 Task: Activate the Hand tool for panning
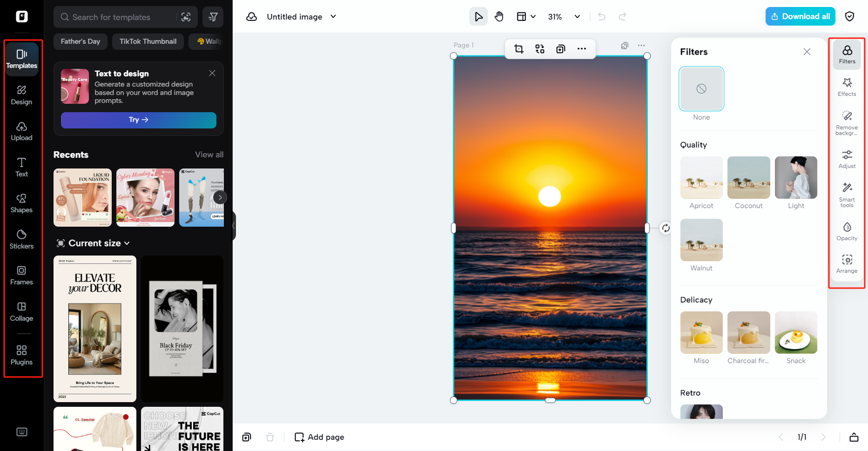[499, 16]
